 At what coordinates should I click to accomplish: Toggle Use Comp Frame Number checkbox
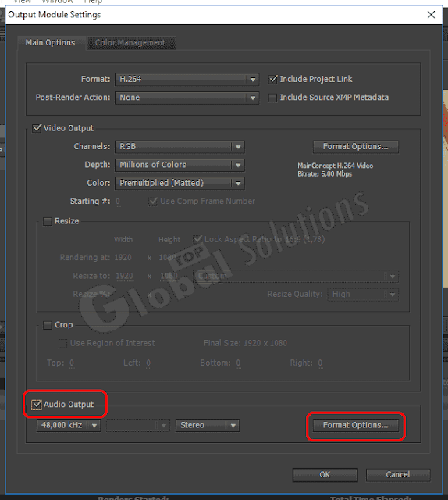pos(153,202)
